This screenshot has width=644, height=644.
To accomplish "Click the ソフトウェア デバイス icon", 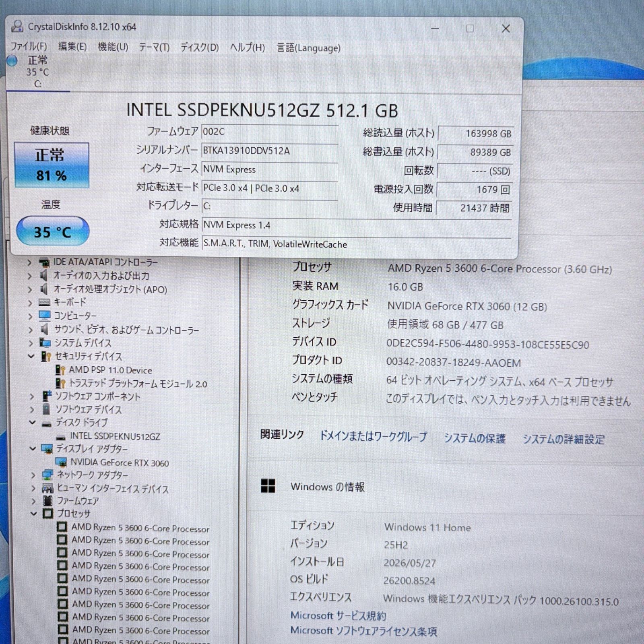I will pos(47,409).
